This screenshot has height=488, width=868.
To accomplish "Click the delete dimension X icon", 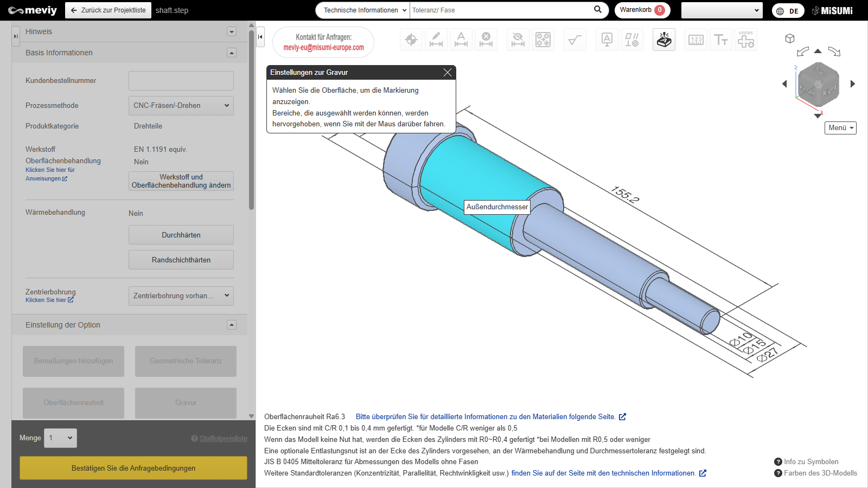I will pos(486,40).
